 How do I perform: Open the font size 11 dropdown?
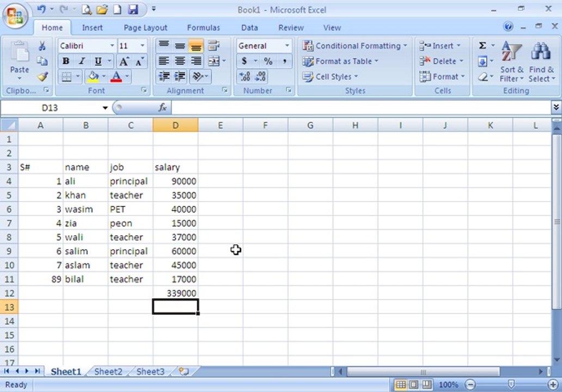point(142,46)
